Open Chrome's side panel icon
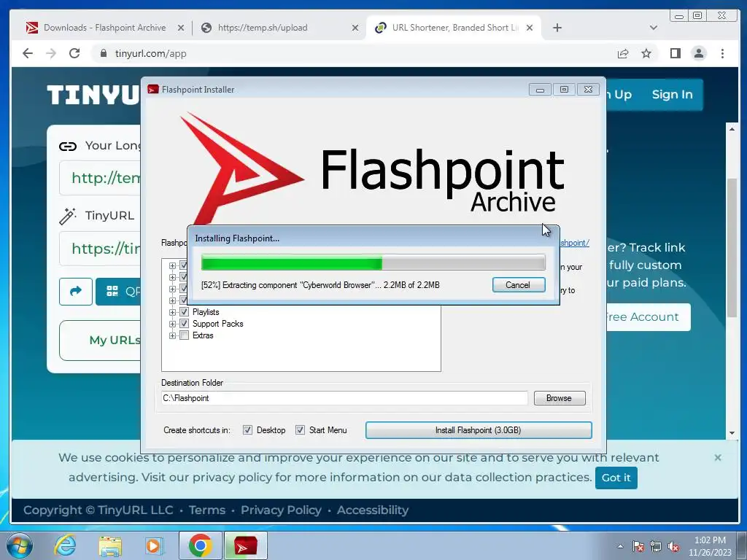Viewport: 747px width, 560px height. click(675, 53)
